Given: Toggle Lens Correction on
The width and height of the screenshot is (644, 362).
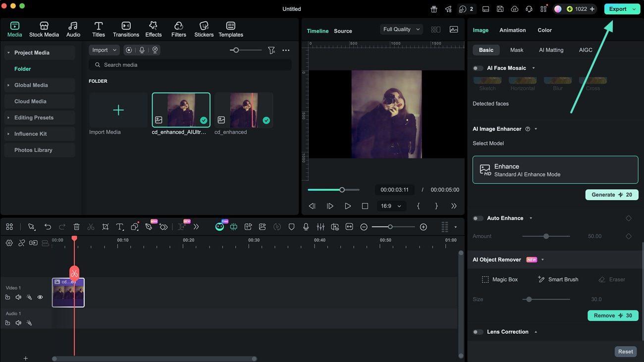Looking at the screenshot, I should click(478, 332).
